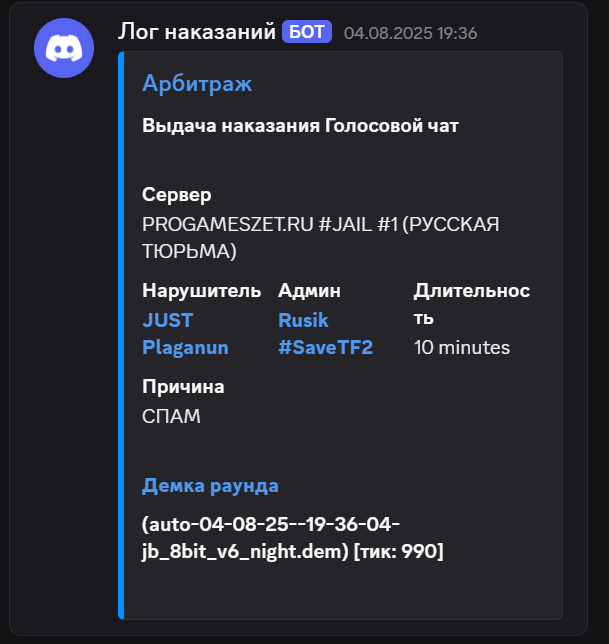Click the embed description Выдача наказания Голосовой чат
The width and height of the screenshot is (609, 644).
[x=300, y=126]
